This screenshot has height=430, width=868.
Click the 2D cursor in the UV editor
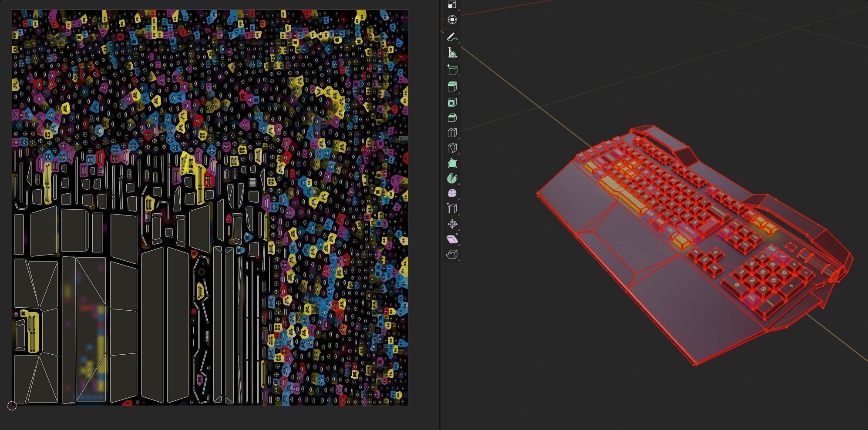(12, 406)
